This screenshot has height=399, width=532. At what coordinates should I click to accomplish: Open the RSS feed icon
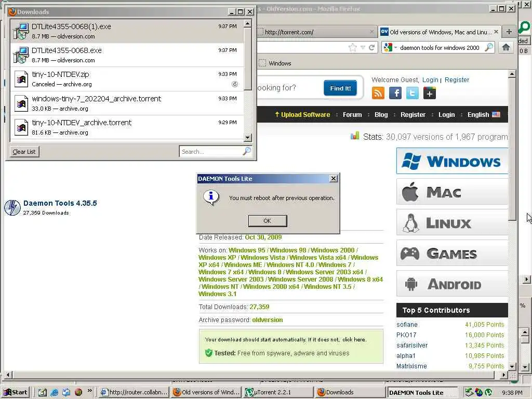(378, 93)
